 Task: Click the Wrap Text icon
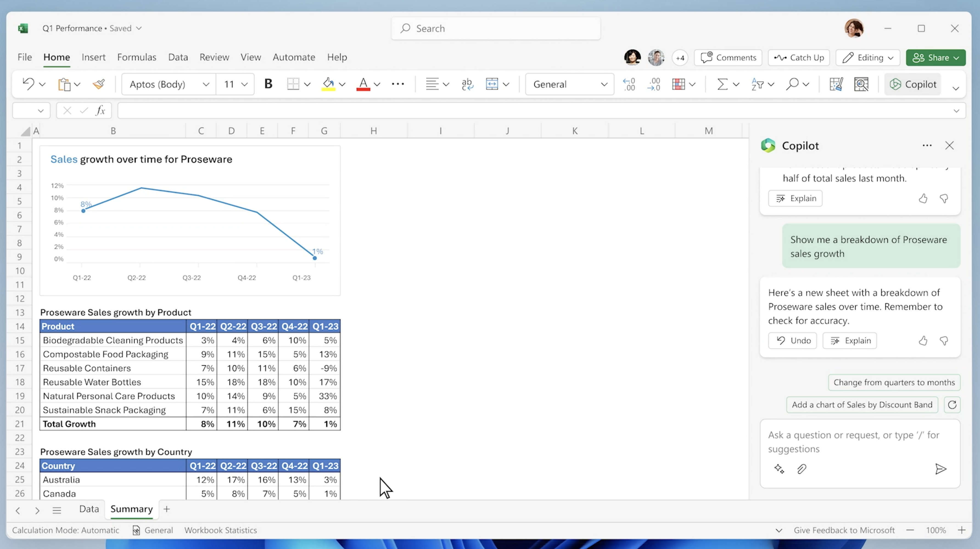pos(467,84)
